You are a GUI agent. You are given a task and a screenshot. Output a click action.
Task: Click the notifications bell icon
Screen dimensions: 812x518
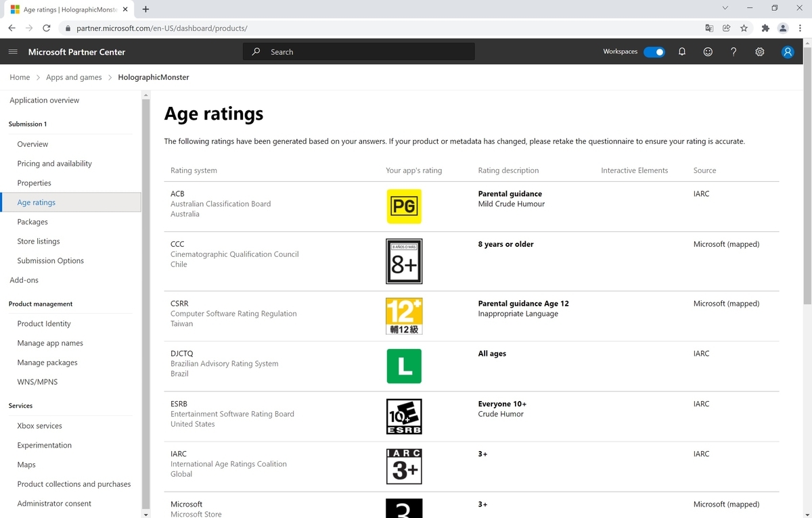pos(682,52)
